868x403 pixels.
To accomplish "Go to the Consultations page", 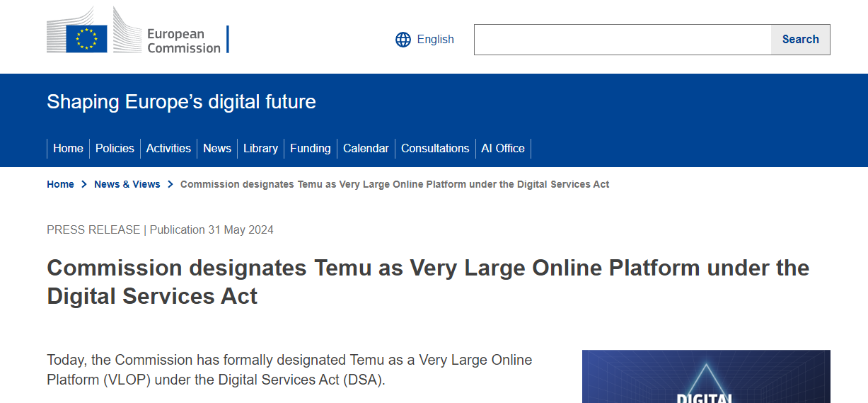I will [x=435, y=149].
